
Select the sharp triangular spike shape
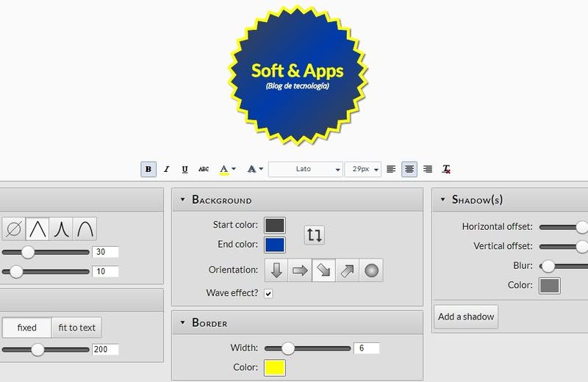tap(37, 228)
